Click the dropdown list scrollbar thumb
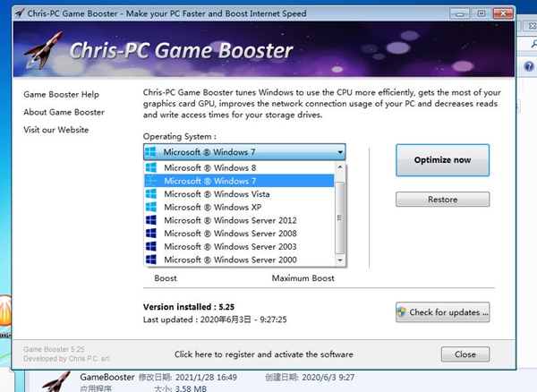Viewport: 537px width, 392px height. (340, 217)
